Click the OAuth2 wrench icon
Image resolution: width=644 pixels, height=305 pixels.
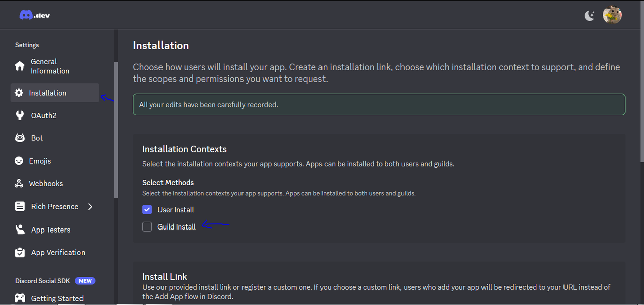pyautogui.click(x=20, y=115)
